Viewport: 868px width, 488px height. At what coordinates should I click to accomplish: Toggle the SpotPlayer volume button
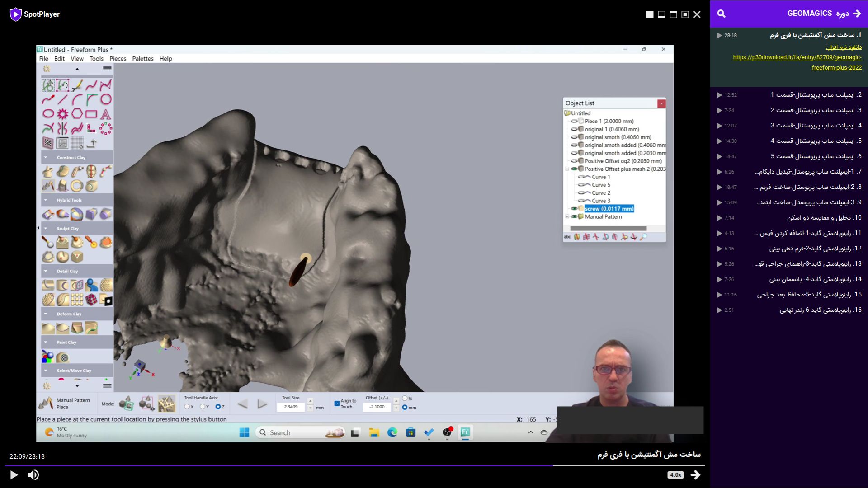(33, 475)
